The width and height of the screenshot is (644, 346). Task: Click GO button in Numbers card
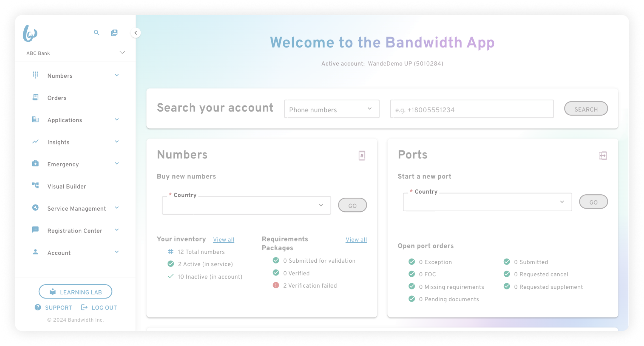(x=352, y=205)
